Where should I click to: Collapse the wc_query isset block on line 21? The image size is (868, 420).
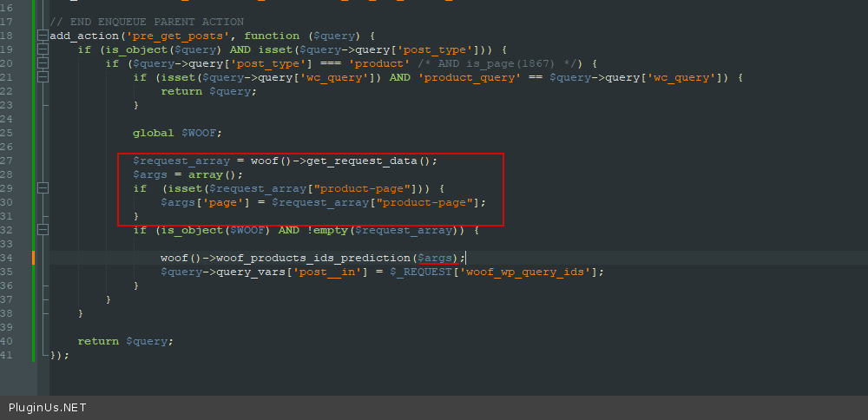[x=43, y=77]
